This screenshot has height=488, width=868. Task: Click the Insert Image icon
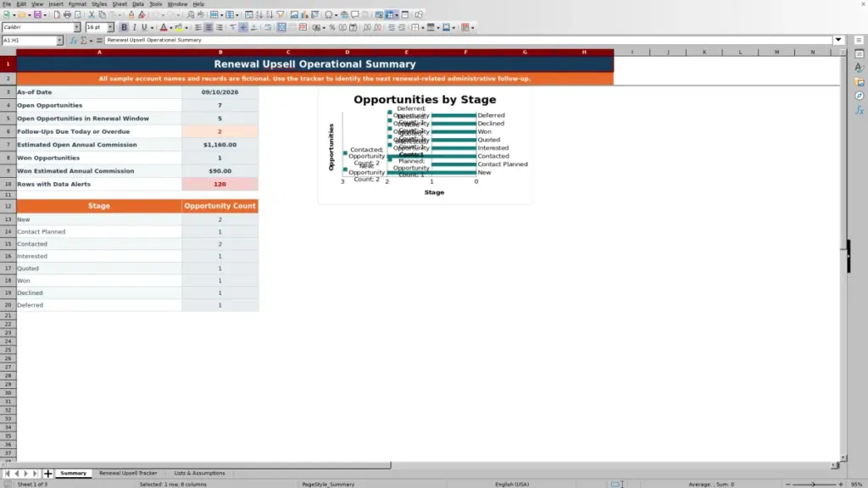click(294, 14)
